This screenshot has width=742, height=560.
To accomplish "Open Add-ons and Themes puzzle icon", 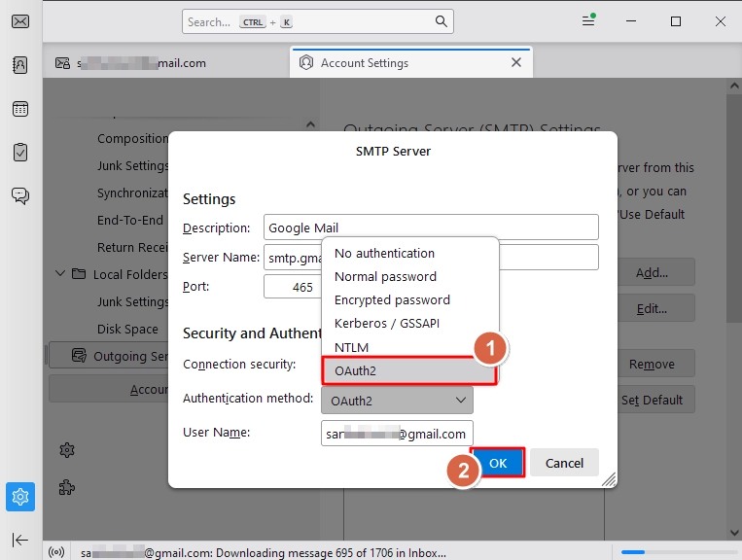I will 67,487.
